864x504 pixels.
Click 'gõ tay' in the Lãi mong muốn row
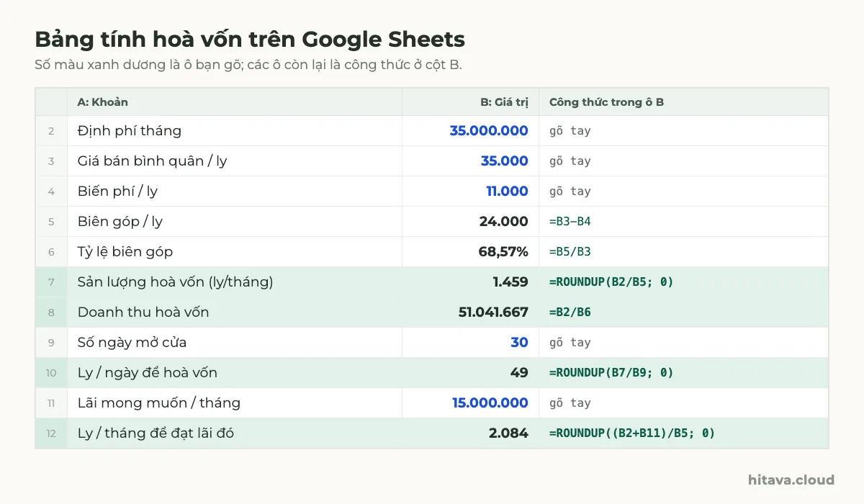tap(570, 403)
